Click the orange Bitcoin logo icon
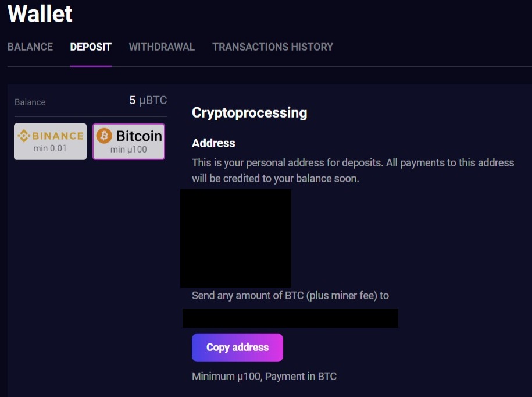The height and width of the screenshot is (397, 532). 104,136
